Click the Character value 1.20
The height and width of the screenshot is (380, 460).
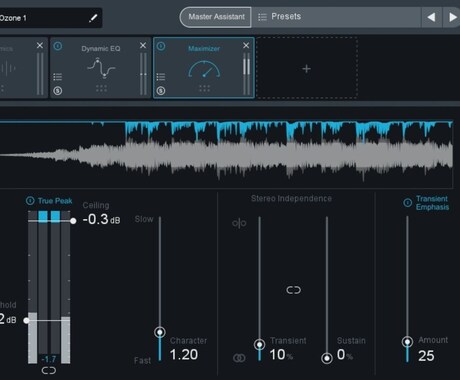pos(184,355)
